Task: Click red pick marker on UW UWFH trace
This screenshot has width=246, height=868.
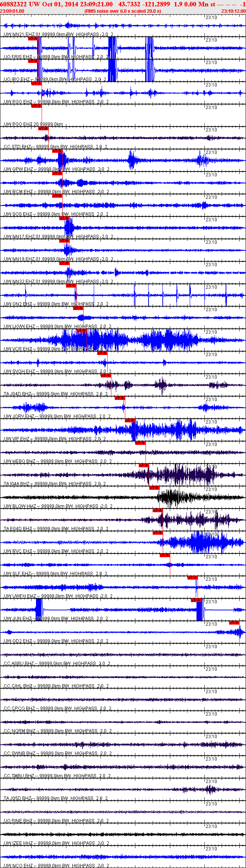Action: click(192, 578)
